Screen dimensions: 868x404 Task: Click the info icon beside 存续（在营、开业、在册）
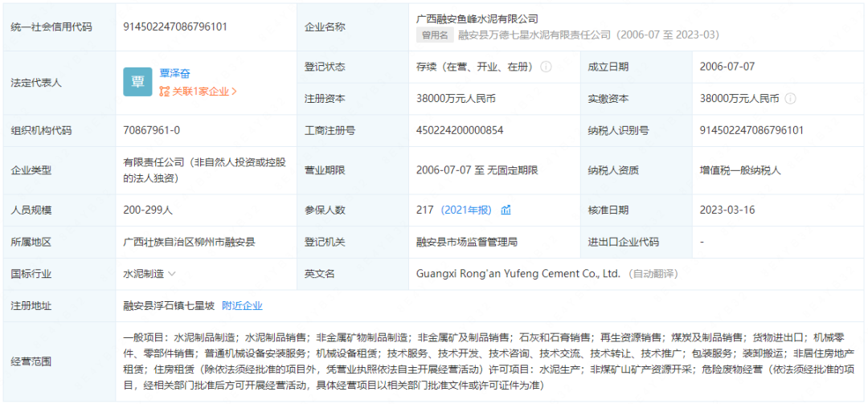(x=546, y=67)
